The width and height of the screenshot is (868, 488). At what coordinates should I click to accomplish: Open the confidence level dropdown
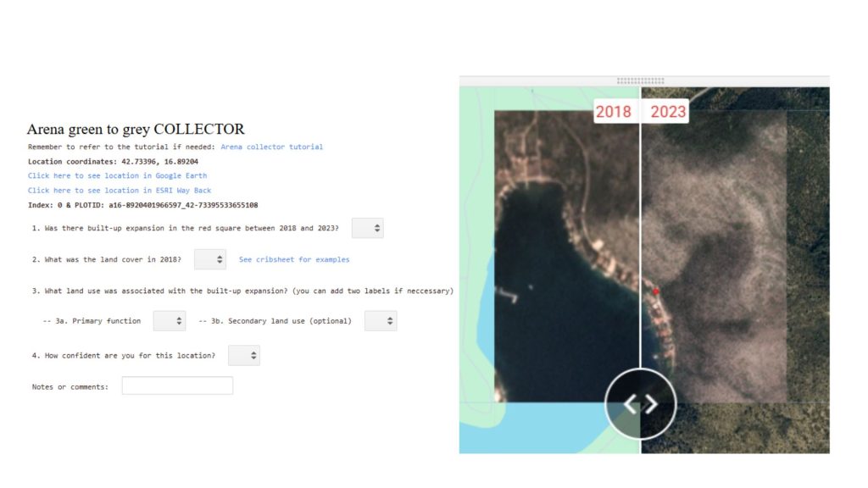243,356
